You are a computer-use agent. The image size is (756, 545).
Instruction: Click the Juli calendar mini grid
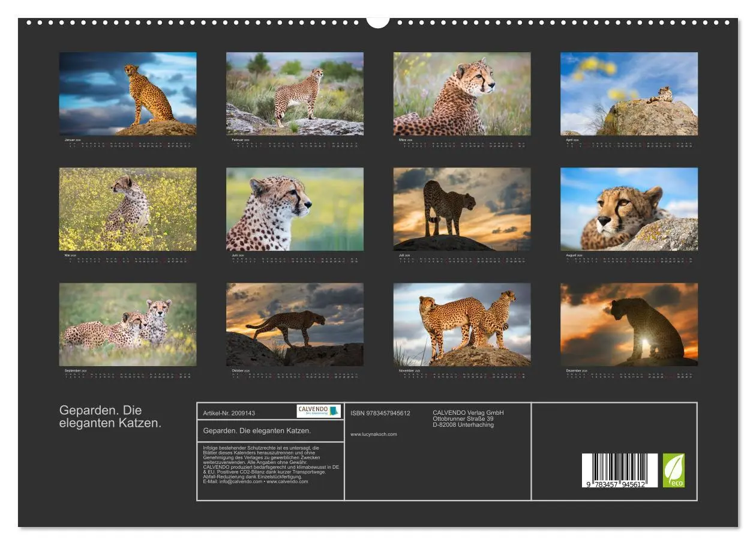[x=462, y=261]
